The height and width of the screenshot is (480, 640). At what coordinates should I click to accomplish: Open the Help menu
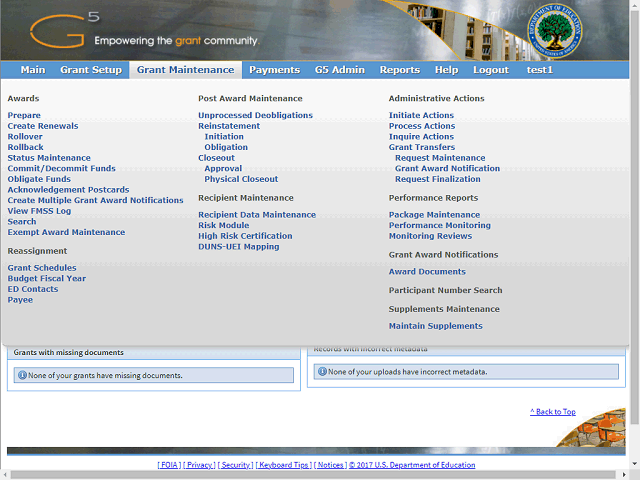447,70
